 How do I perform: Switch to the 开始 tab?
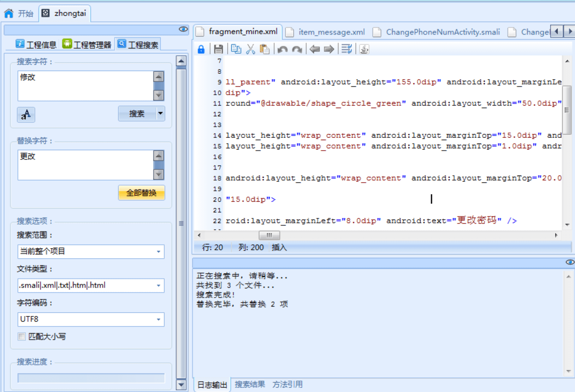(x=19, y=13)
